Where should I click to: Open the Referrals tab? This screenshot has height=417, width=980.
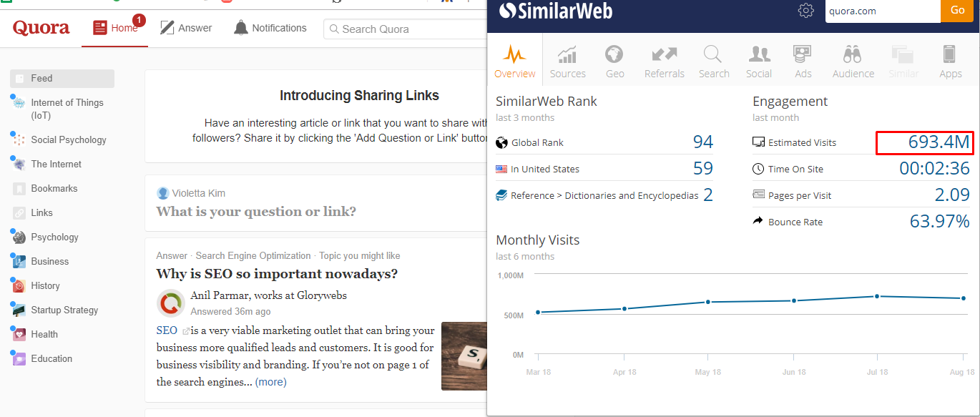click(x=665, y=62)
